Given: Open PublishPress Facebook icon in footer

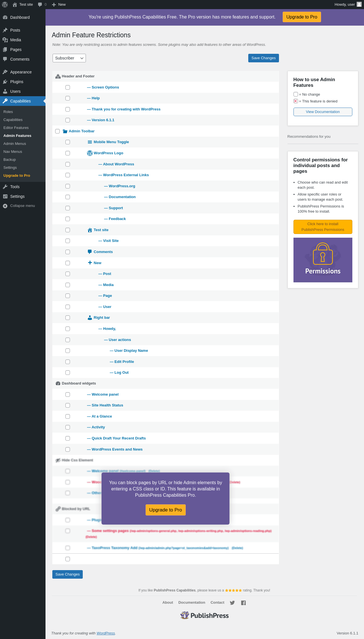Looking at the screenshot, I should click(243, 603).
